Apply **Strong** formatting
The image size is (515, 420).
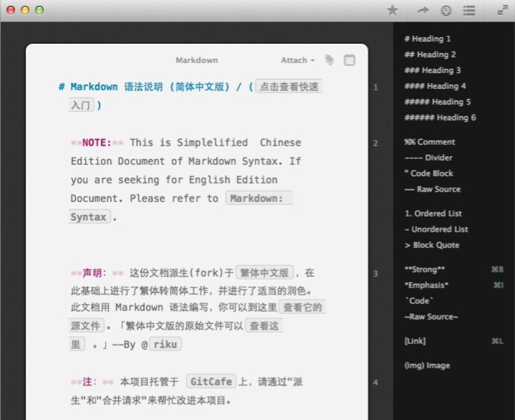[425, 269]
